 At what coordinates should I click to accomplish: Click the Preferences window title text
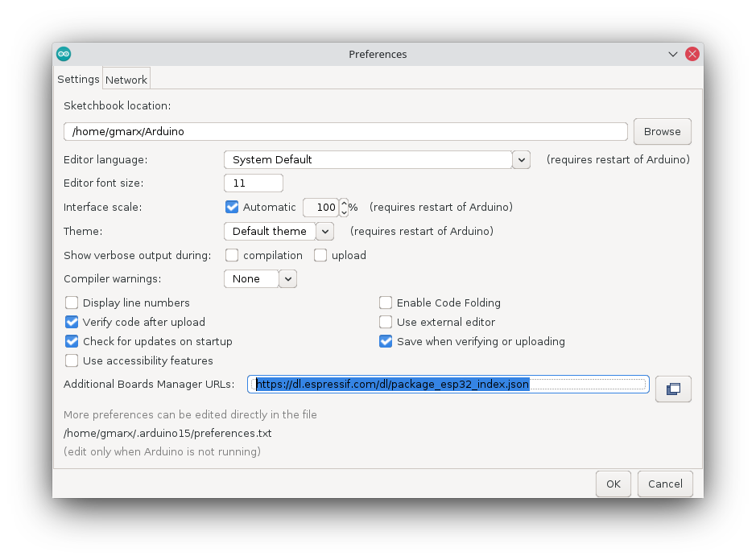[378, 55]
